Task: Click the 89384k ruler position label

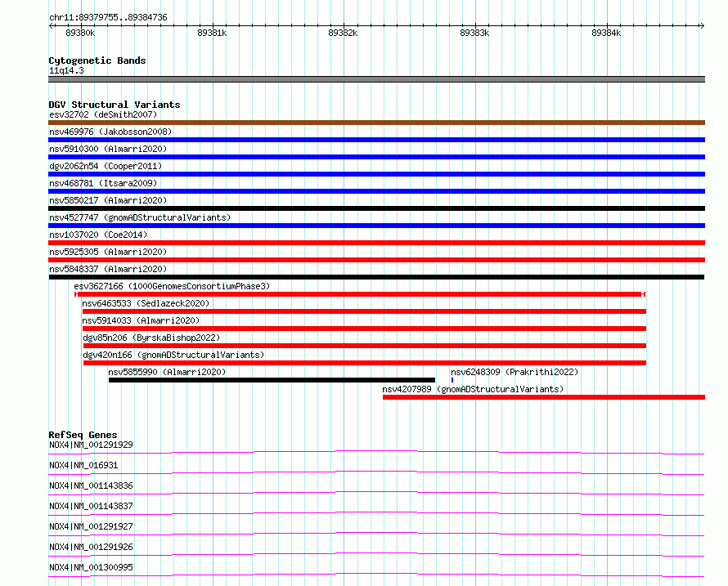Action: pos(606,33)
